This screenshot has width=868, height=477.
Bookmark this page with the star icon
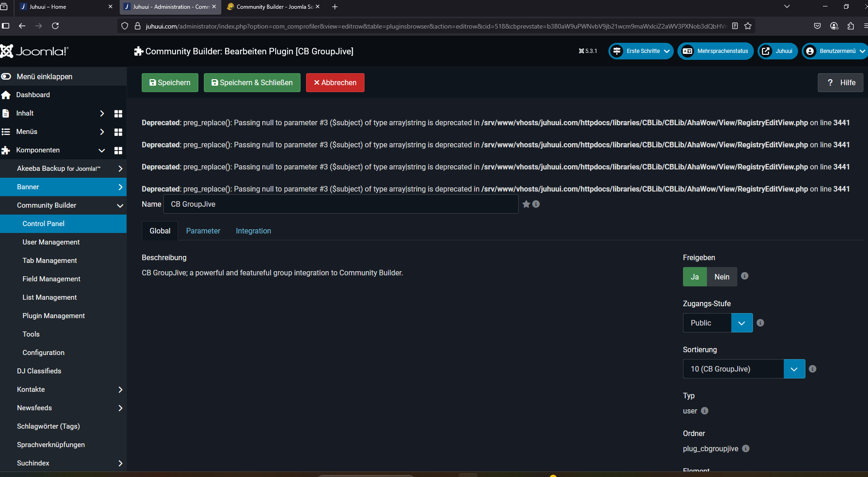coord(748,26)
